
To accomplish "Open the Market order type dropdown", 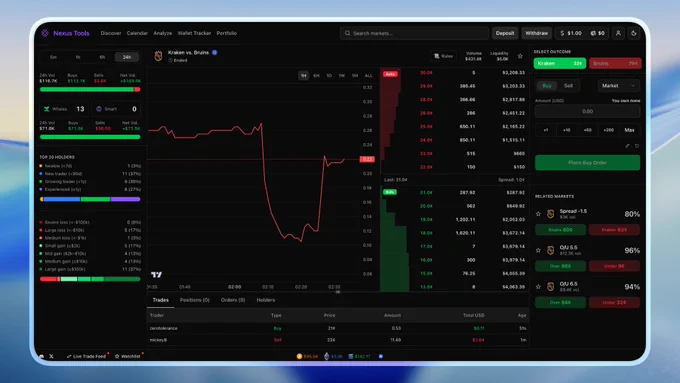I will (618, 86).
